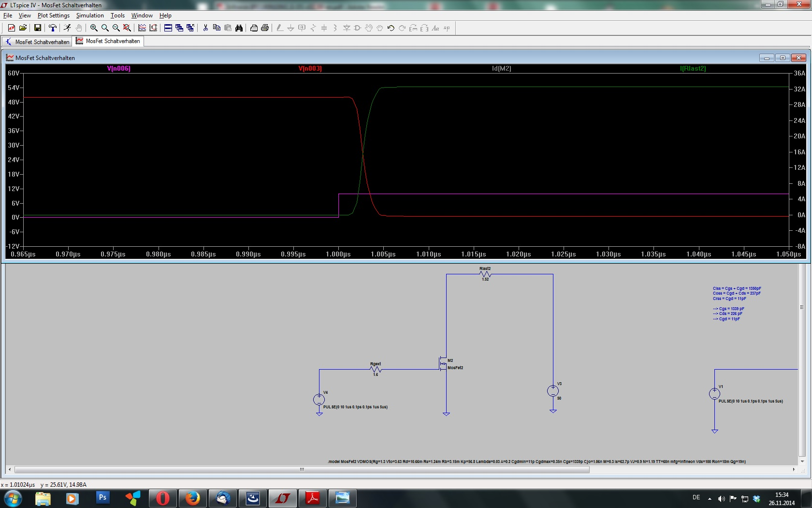Click the V3 voltage source symbol
Viewport: 812px width, 508px height.
click(x=553, y=391)
